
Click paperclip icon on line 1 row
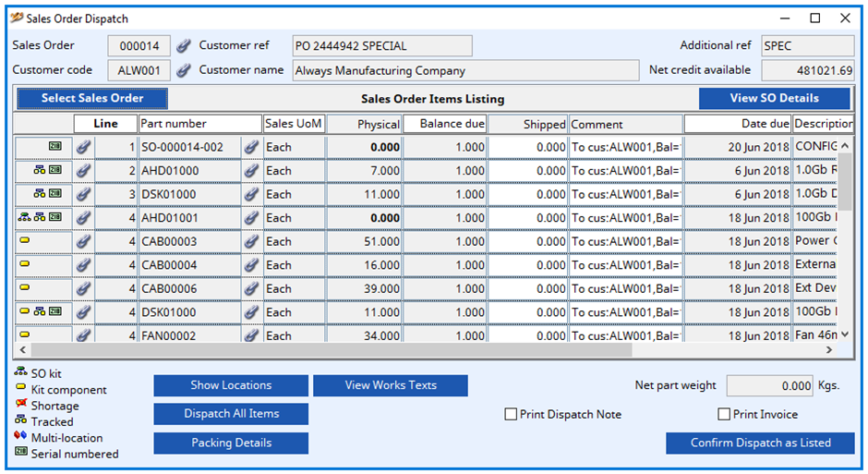tap(84, 147)
